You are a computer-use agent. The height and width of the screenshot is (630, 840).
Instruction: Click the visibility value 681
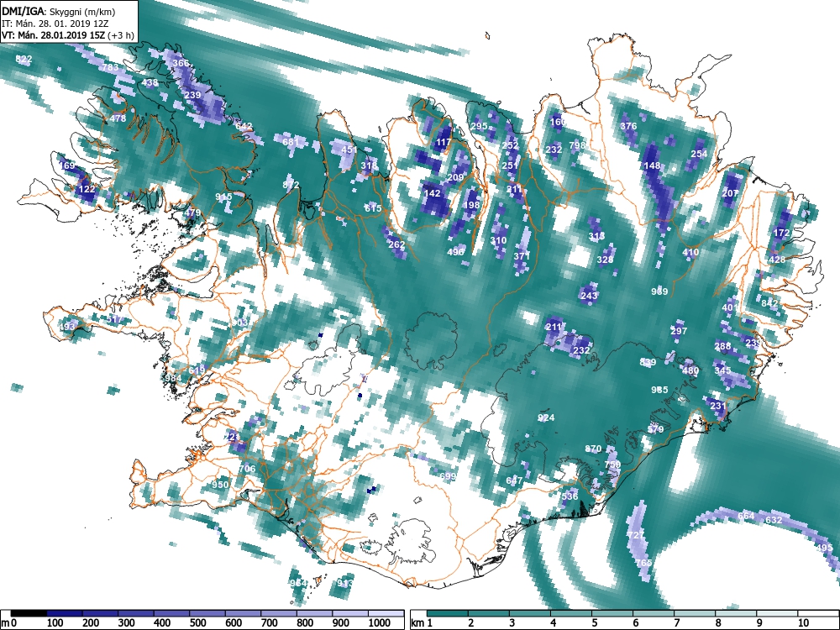pyautogui.click(x=291, y=142)
